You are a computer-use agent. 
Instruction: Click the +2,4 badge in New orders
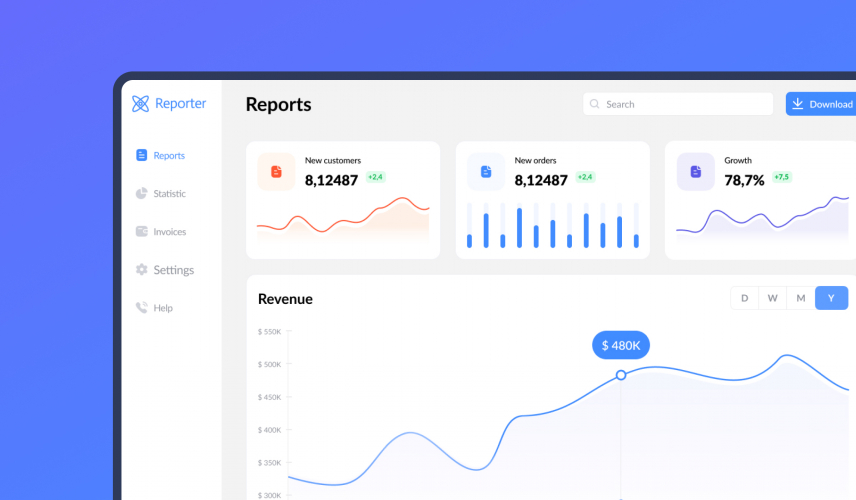pos(585,177)
